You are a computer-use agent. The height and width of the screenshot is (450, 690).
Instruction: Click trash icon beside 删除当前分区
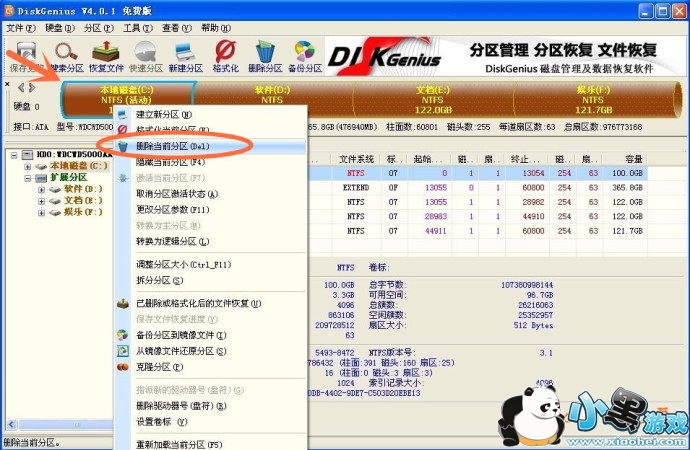pyautogui.click(x=123, y=146)
